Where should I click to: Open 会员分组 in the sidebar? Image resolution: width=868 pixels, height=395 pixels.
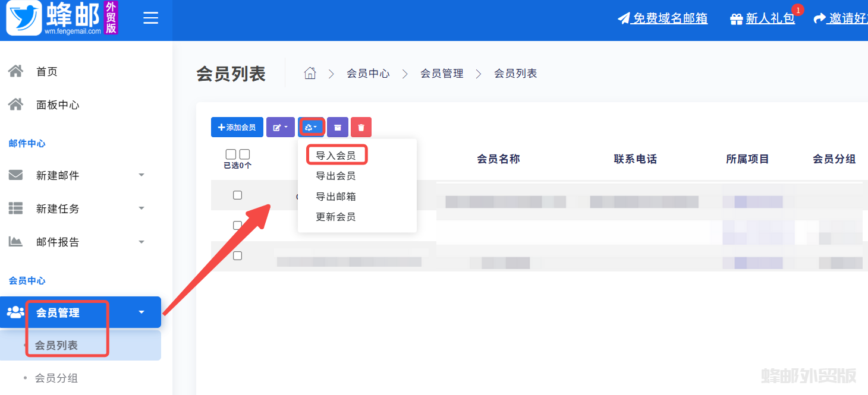(x=56, y=378)
